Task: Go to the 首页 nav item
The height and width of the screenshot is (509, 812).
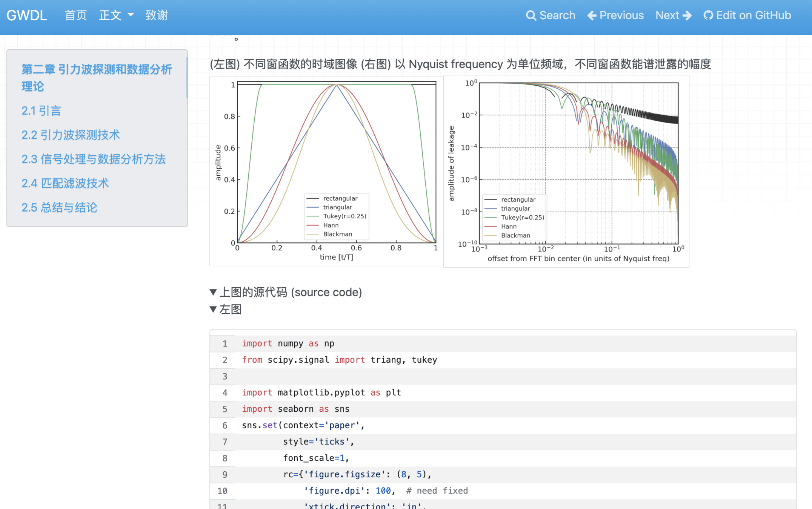Action: 75,15
